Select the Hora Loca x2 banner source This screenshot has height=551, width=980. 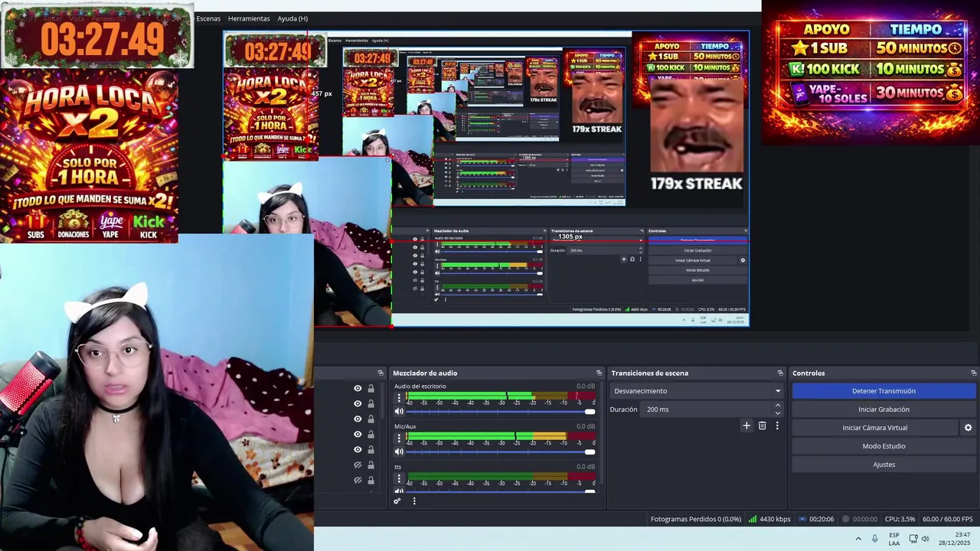90,158
